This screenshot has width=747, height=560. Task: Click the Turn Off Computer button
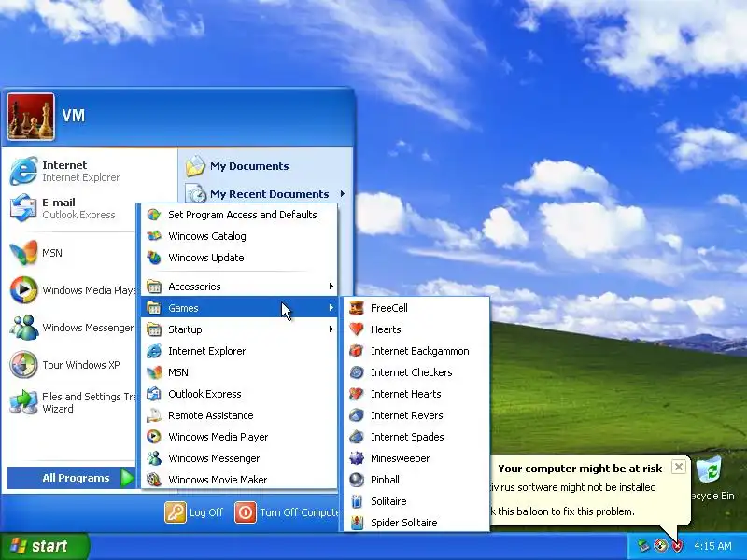point(287,512)
